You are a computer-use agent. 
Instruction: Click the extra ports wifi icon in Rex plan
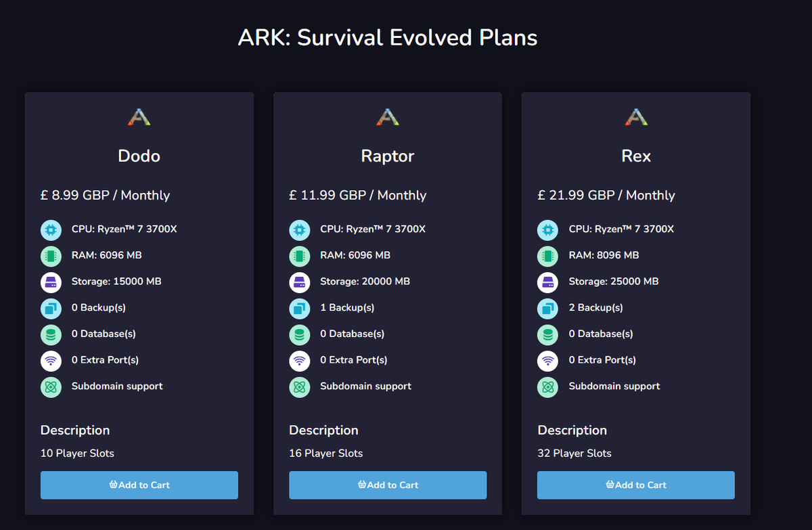(x=548, y=361)
